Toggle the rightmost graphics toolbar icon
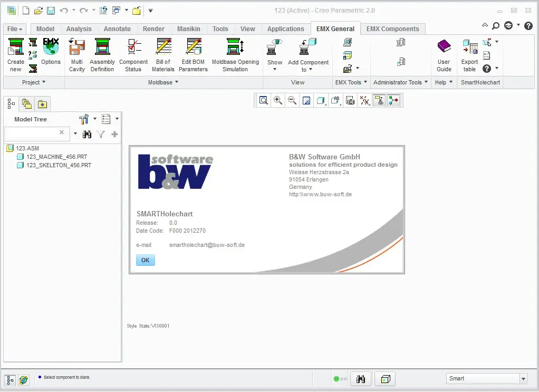Viewport: 539px width, 392px height. 393,100
